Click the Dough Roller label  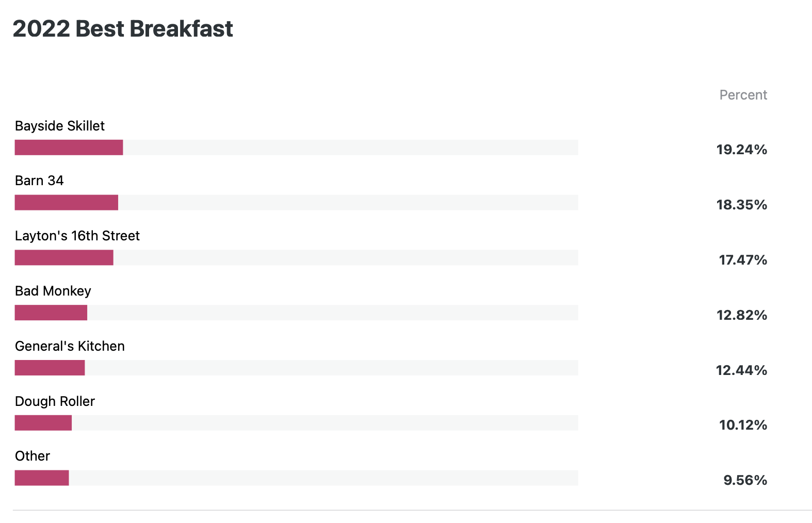coord(55,401)
